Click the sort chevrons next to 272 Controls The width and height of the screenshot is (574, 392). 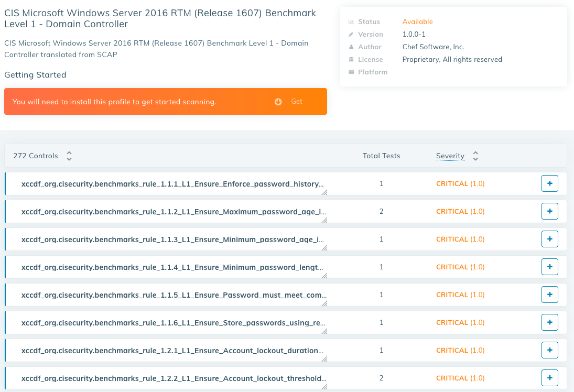[69, 156]
